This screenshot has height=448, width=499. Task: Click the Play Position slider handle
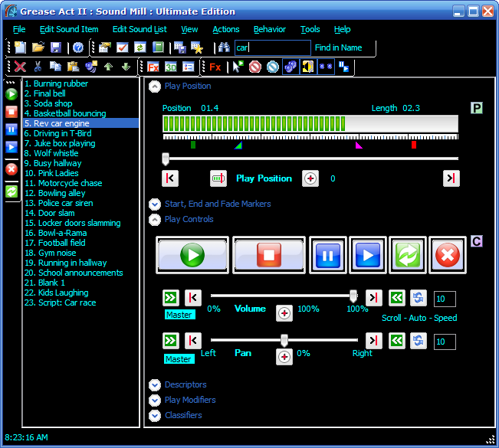point(166,159)
